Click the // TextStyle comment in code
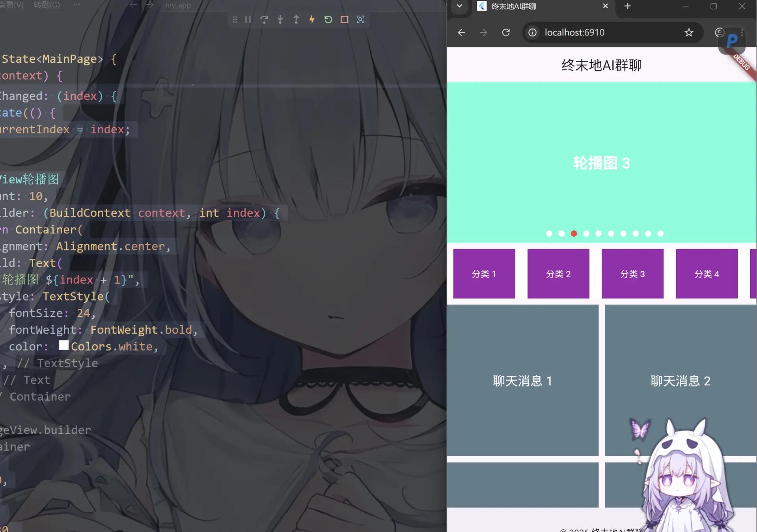 [x=58, y=363]
